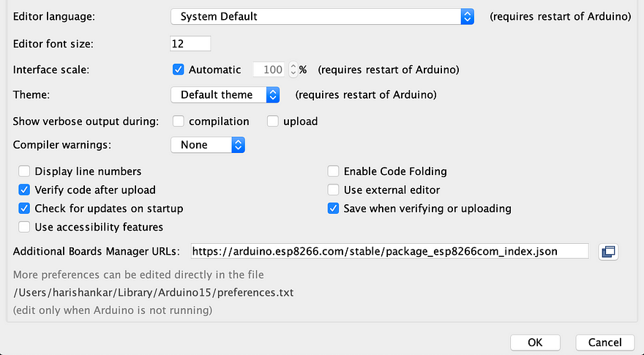Open the Editor language dropdown
Viewport: 644px width, 355px height.
pyautogui.click(x=323, y=16)
